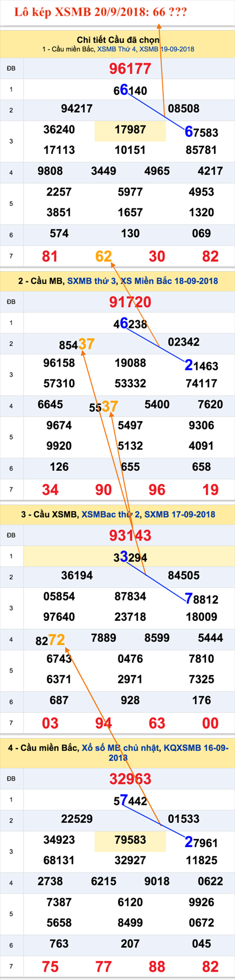Click second prize number 08508

184,109
